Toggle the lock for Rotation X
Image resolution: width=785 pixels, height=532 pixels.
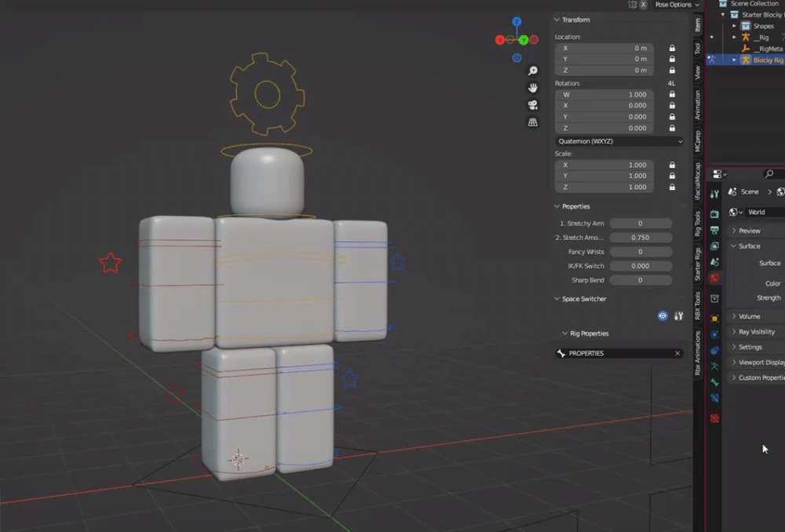[673, 106]
